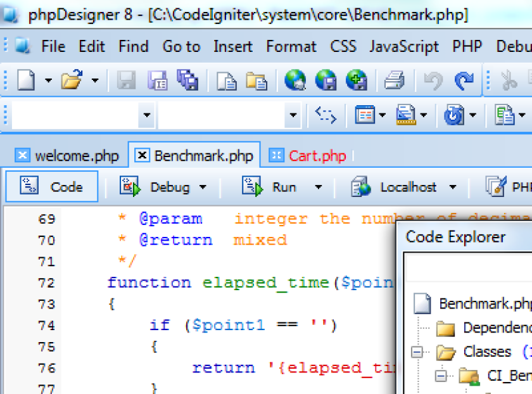Viewport: 532px width, 394px height.
Task: Open the Insert menu
Action: tap(233, 46)
